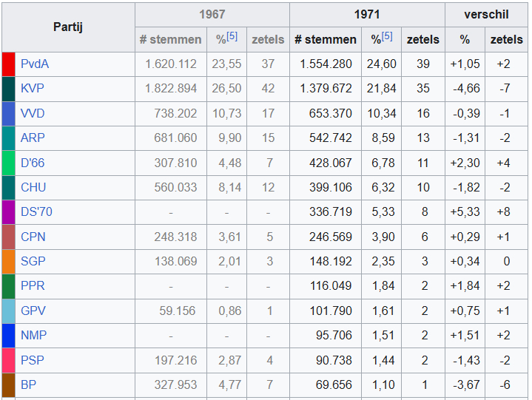Open the VVD party page
Image resolution: width=532 pixels, height=400 pixels.
pyautogui.click(x=33, y=114)
